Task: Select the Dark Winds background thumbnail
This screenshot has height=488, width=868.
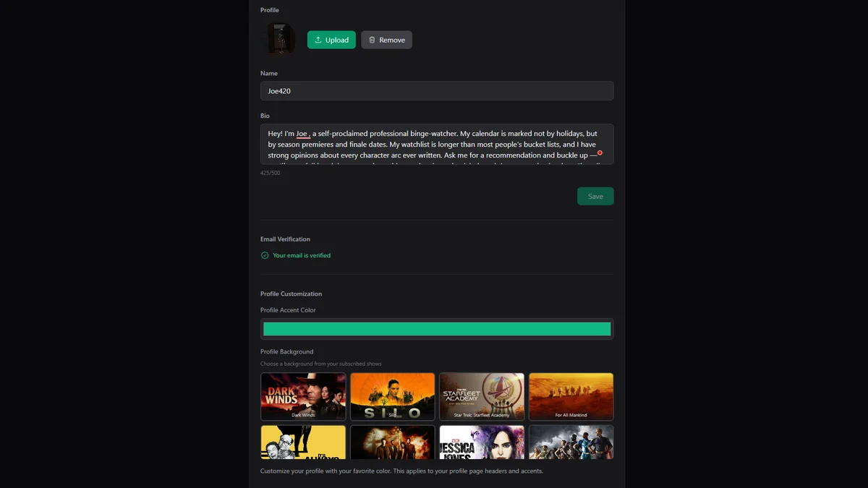Action: 303,396
